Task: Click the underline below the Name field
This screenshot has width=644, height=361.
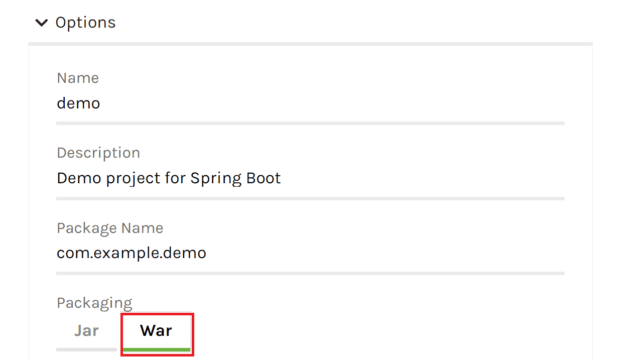Action: coord(310,123)
